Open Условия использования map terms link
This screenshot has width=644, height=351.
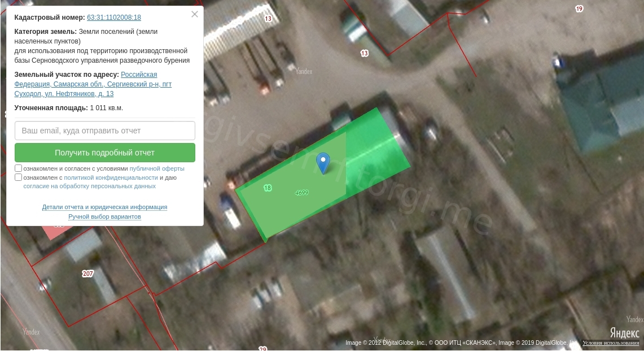(x=611, y=343)
